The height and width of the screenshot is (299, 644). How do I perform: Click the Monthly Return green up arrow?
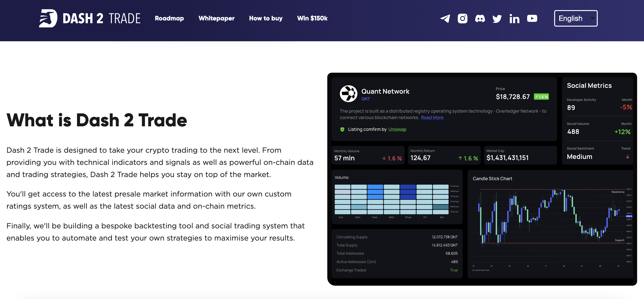(x=460, y=158)
